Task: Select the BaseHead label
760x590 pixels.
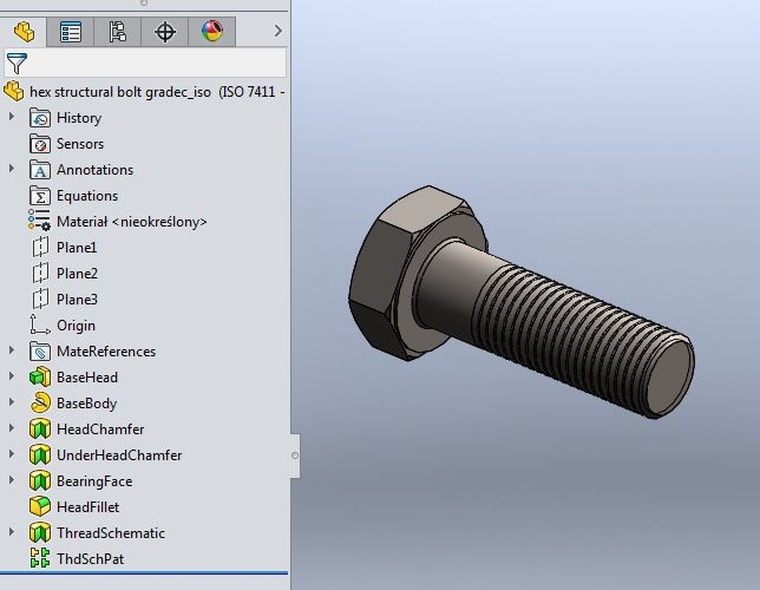Action: click(x=87, y=377)
